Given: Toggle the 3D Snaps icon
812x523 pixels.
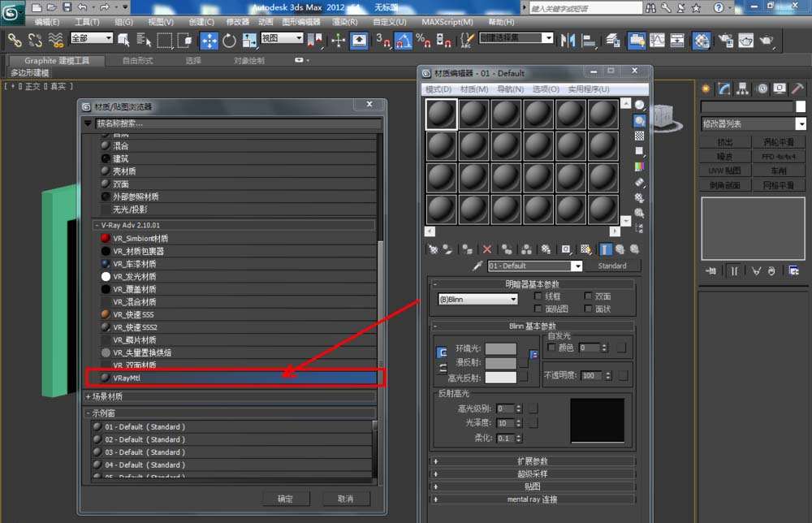Looking at the screenshot, I should pyautogui.click(x=383, y=40).
